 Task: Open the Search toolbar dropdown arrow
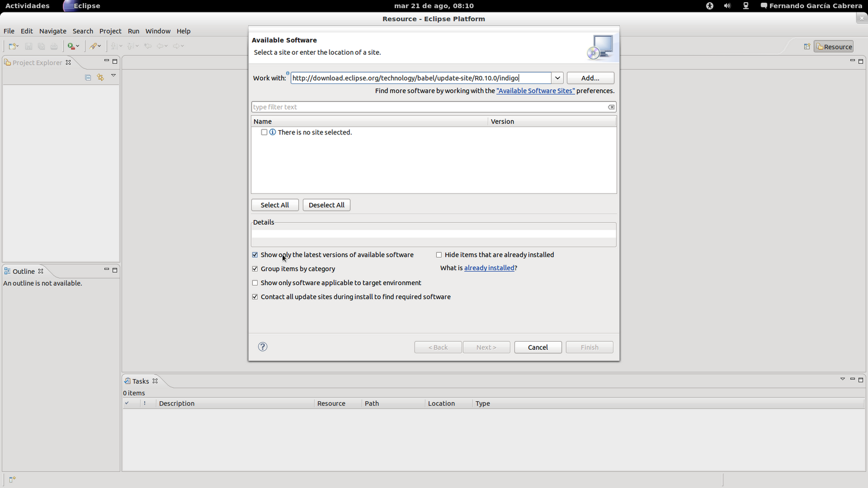click(100, 46)
